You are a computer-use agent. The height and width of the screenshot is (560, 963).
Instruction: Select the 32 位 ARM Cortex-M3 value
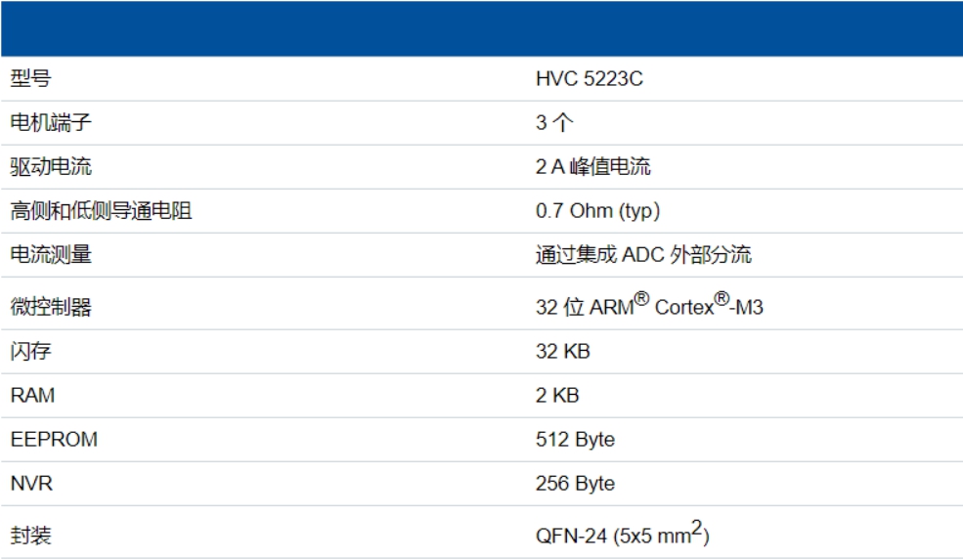pos(649,307)
